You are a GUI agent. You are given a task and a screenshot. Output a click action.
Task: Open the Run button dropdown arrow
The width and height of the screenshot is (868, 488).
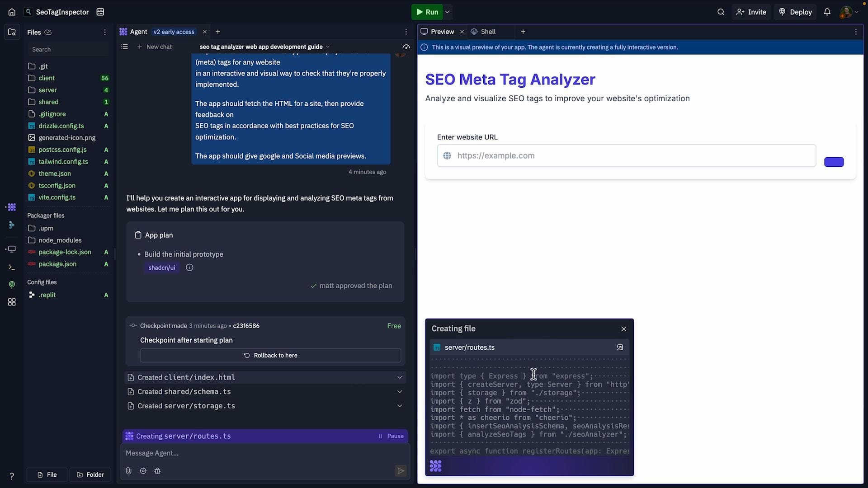pos(448,12)
